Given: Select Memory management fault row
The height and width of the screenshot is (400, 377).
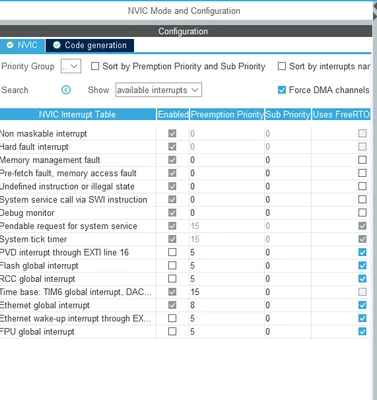Looking at the screenshot, I should [x=185, y=160].
